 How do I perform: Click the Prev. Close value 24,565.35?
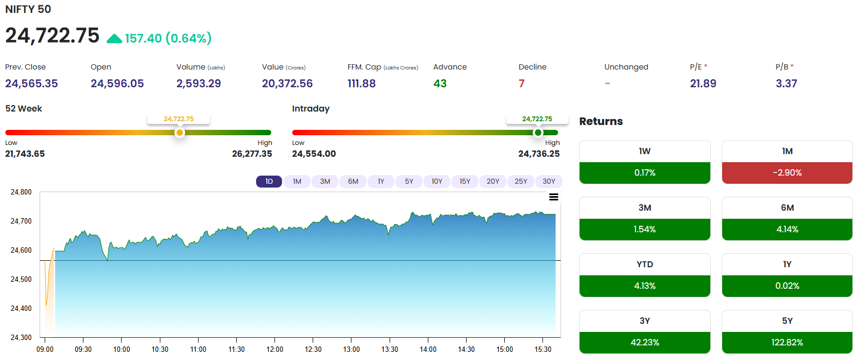31,84
